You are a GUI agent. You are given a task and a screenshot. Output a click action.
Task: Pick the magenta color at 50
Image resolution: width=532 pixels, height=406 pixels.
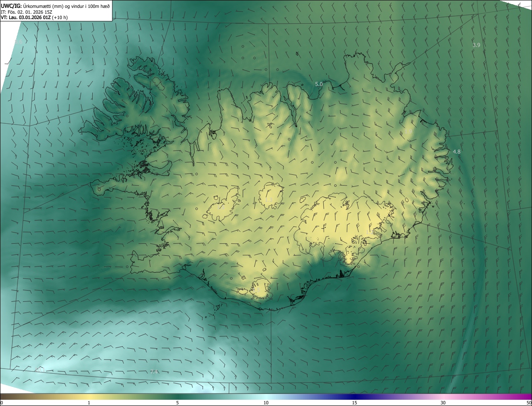point(529,396)
